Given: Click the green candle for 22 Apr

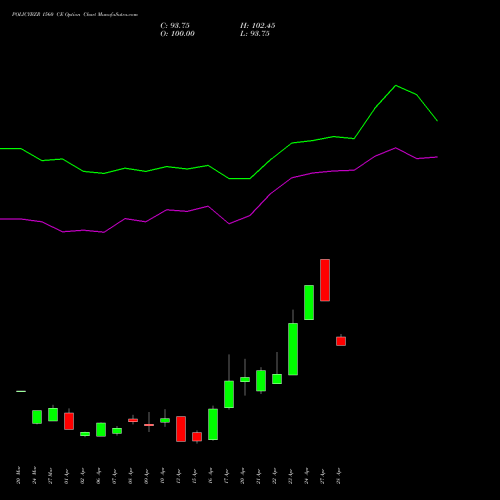Looking at the screenshot, I should (277, 379).
